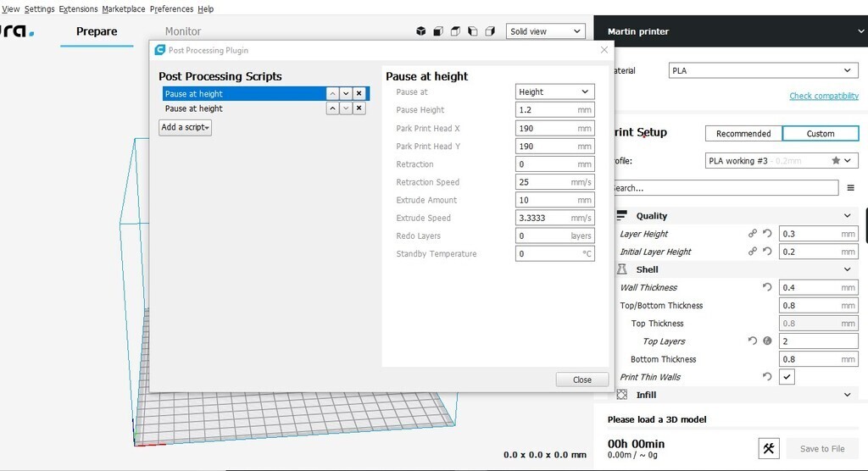Viewport: 868px width, 471px height.
Task: Remove the second Pause at height script
Action: [x=359, y=108]
